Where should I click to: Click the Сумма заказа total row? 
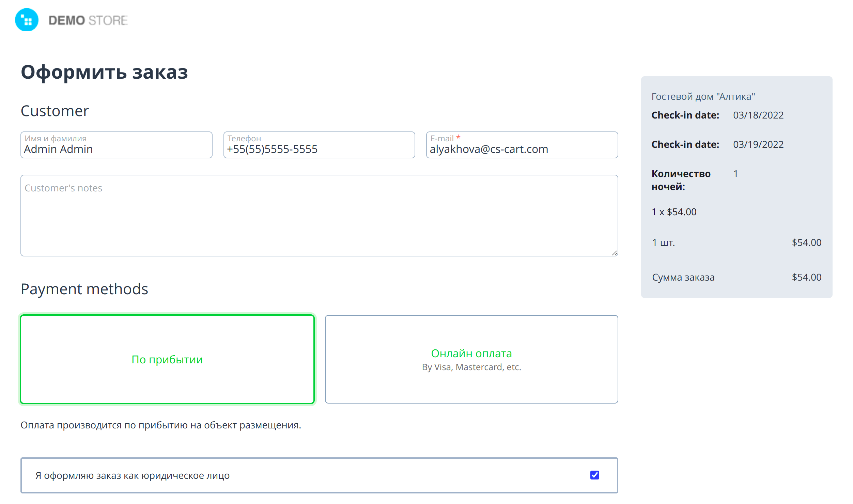coord(736,277)
